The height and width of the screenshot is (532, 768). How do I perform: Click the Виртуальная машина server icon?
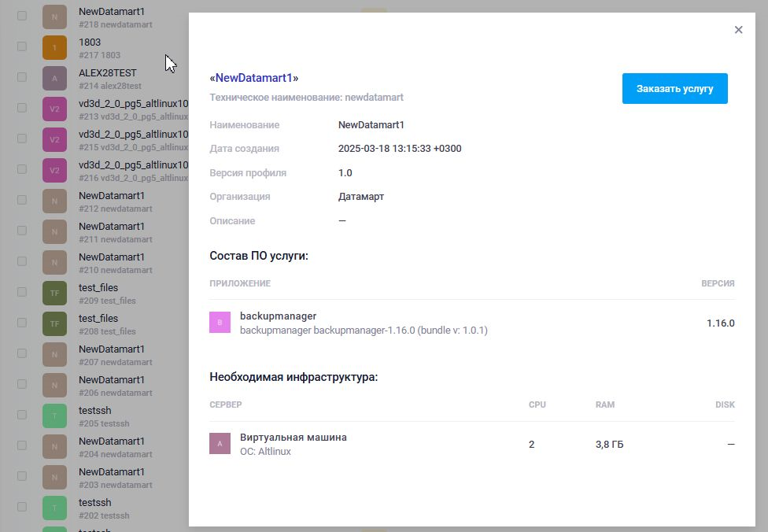220,444
